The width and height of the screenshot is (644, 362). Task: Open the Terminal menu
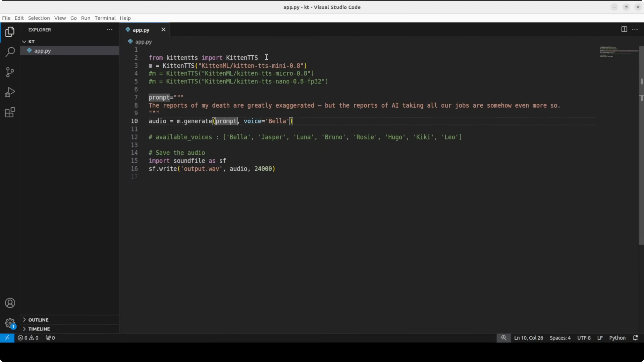[105, 18]
